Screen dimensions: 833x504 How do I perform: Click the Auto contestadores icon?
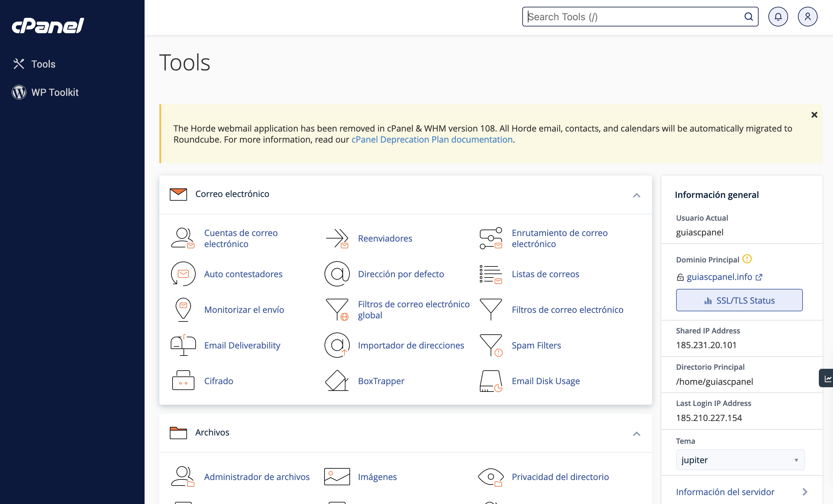tap(183, 274)
